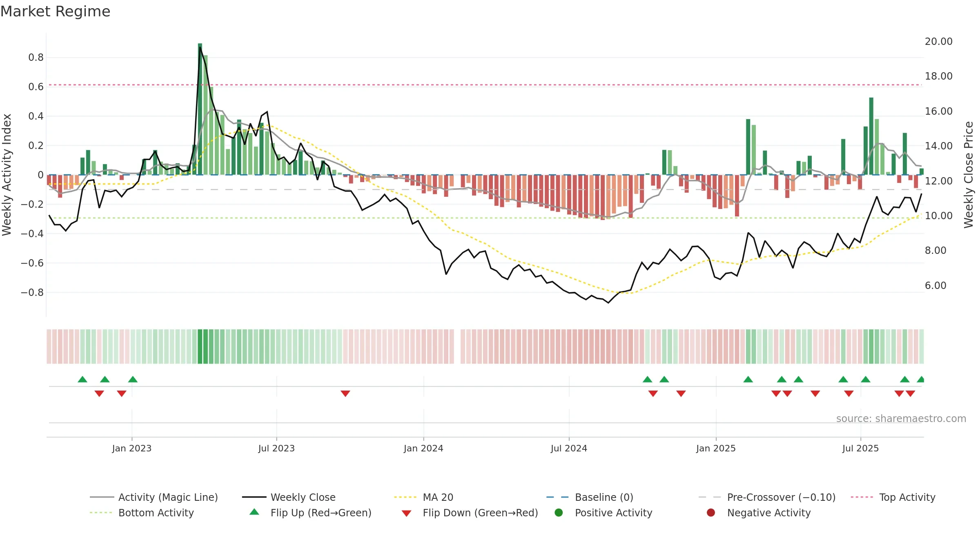This screenshot has width=980, height=551.
Task: Click the Jul 2025 x-axis label
Action: point(860,448)
